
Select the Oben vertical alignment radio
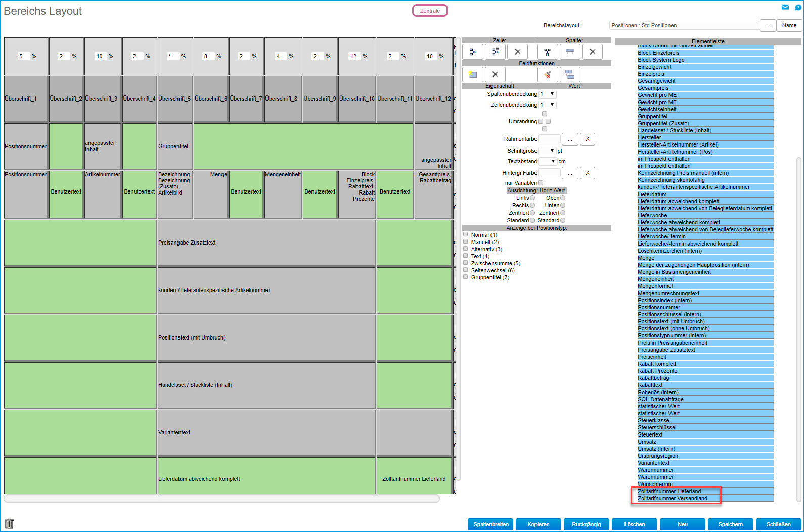click(x=563, y=198)
